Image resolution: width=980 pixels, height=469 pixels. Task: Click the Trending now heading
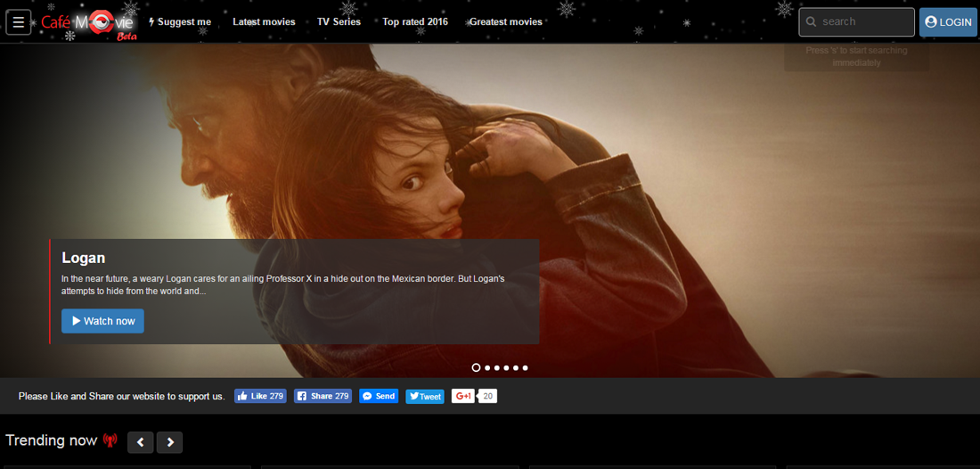click(x=52, y=440)
